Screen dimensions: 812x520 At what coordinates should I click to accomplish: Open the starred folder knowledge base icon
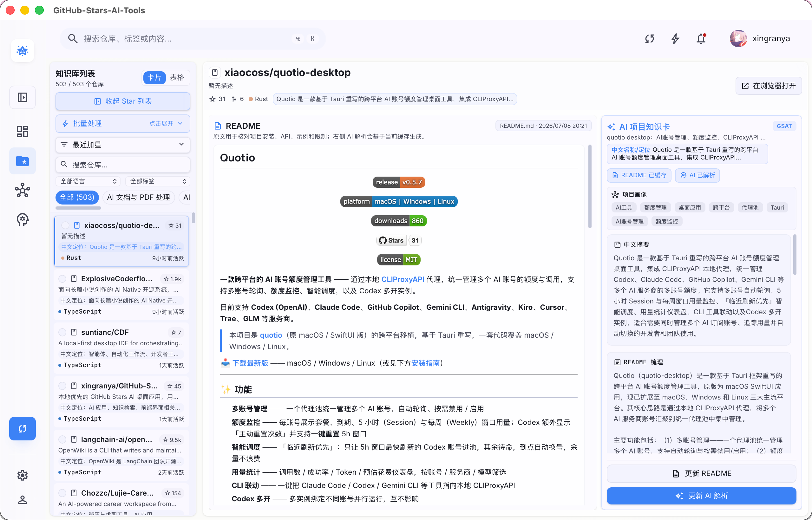point(22,161)
